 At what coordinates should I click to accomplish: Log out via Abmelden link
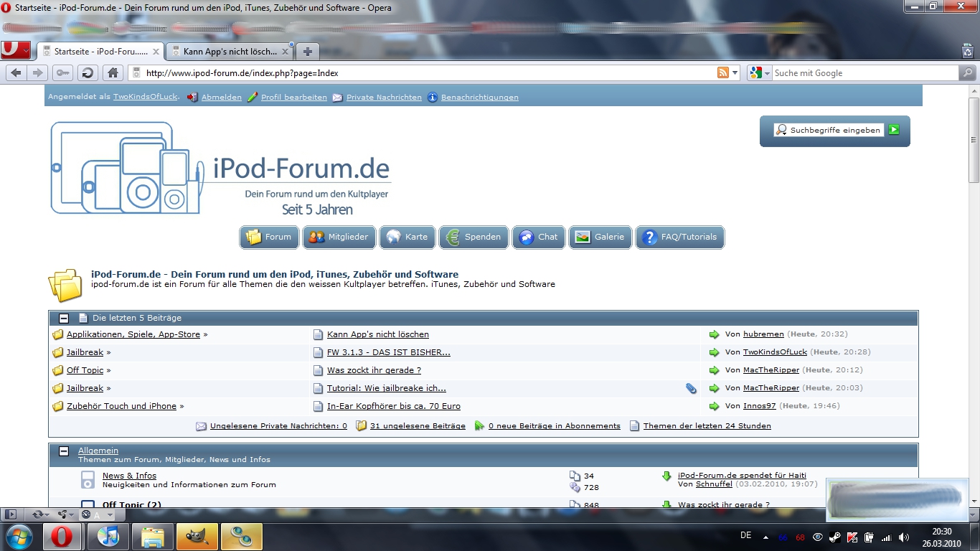tap(222, 97)
